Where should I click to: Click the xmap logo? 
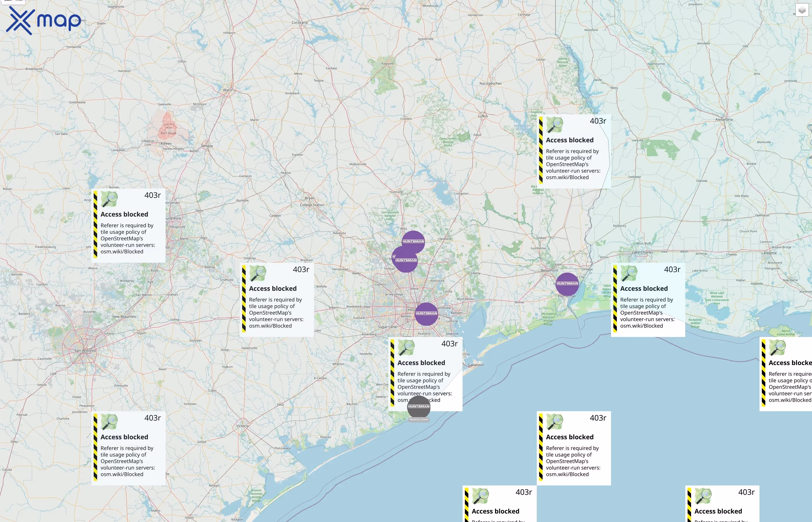pyautogui.click(x=43, y=21)
